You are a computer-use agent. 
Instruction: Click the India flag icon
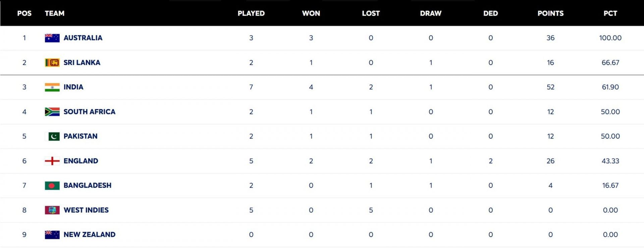52,87
